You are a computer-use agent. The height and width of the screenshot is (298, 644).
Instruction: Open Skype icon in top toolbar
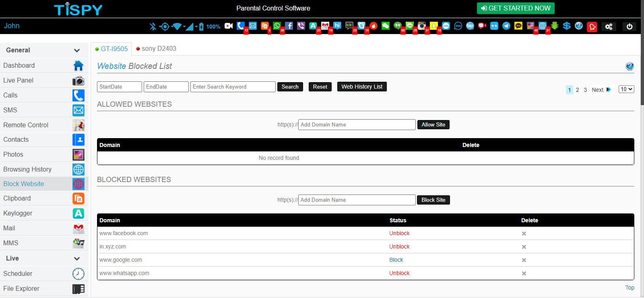pos(361,26)
